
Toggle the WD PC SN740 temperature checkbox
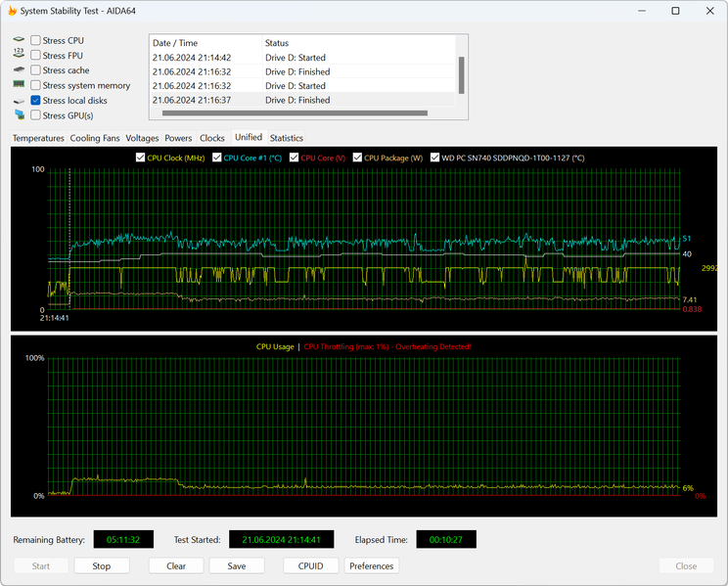click(x=434, y=158)
